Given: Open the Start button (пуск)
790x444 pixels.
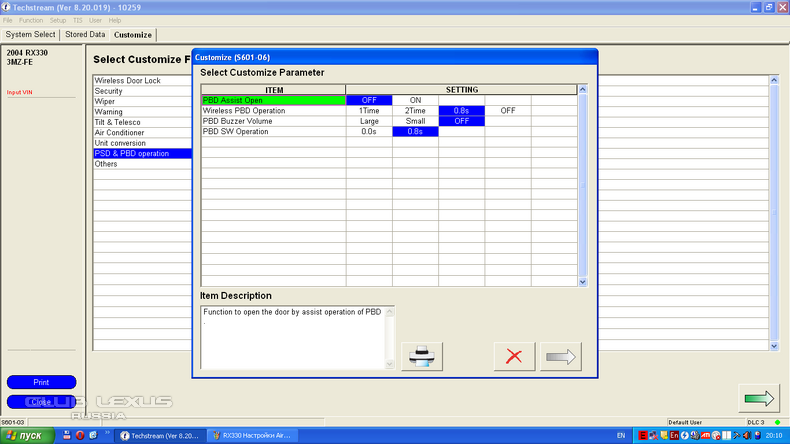Looking at the screenshot, I should 26,435.
